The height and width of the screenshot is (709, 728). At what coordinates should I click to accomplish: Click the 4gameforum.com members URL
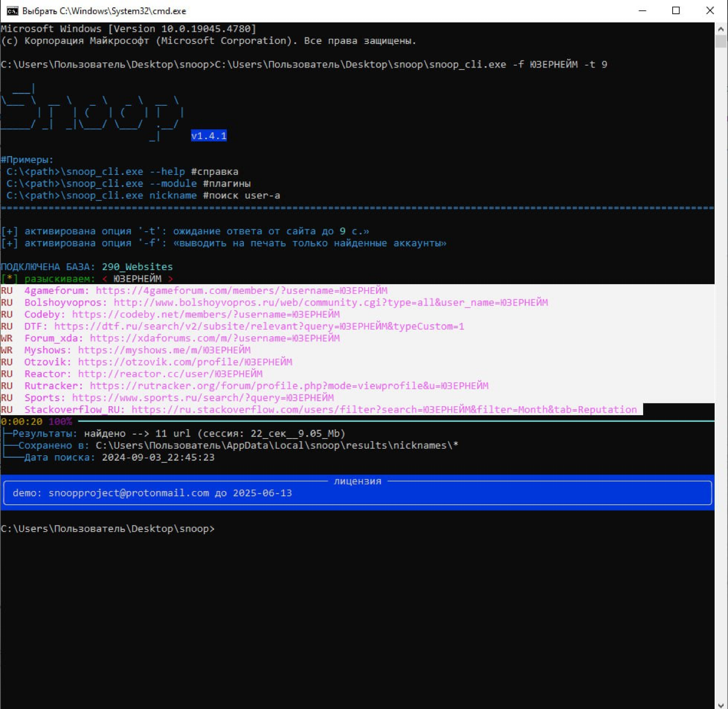tap(241, 291)
